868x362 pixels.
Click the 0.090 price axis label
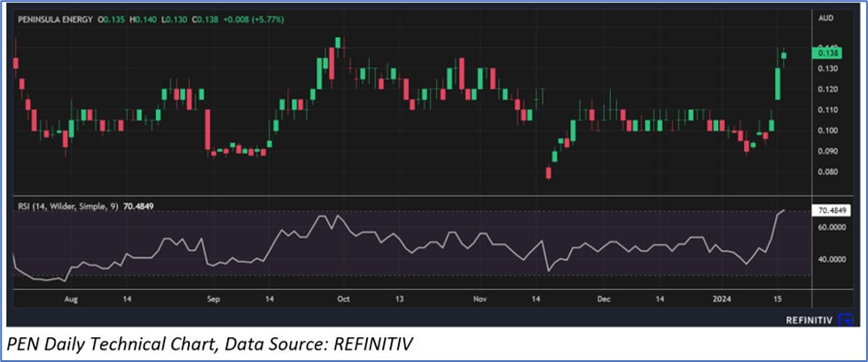click(827, 152)
